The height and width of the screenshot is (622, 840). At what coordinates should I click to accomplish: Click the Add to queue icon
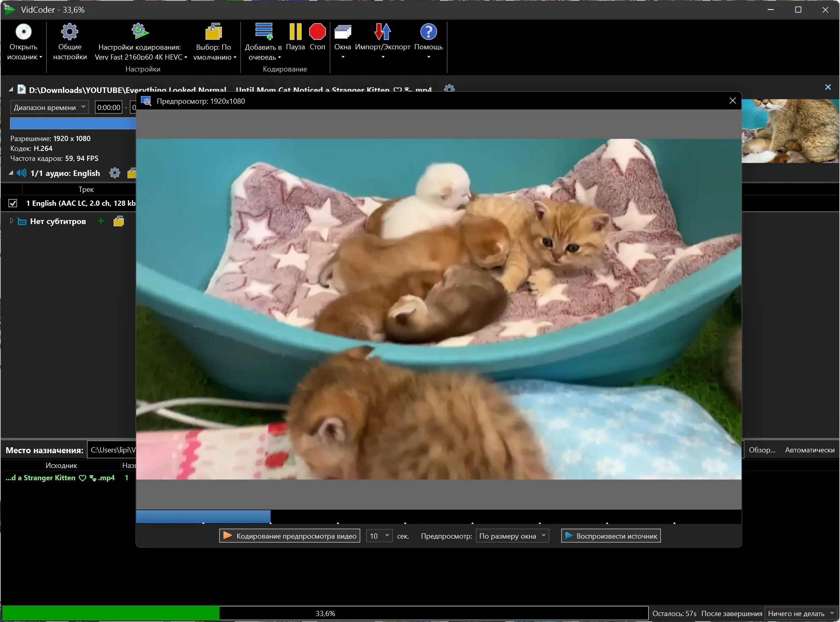click(263, 32)
